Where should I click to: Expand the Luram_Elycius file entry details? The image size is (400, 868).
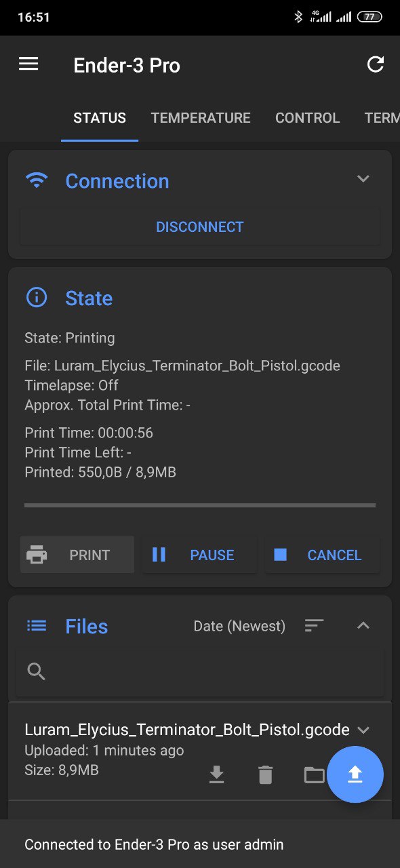(x=363, y=730)
